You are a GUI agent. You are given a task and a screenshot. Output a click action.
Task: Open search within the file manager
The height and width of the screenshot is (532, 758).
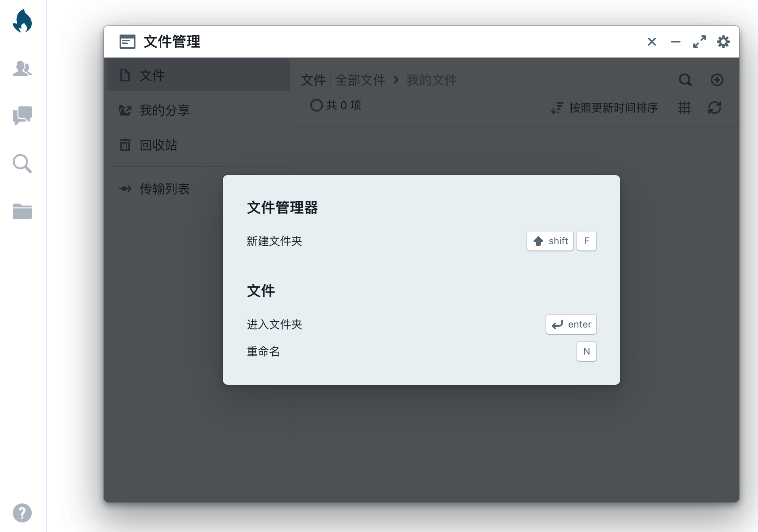pos(685,80)
